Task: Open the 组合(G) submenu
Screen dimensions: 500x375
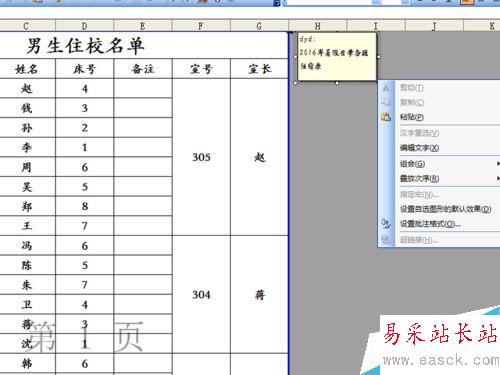Action: coord(412,163)
